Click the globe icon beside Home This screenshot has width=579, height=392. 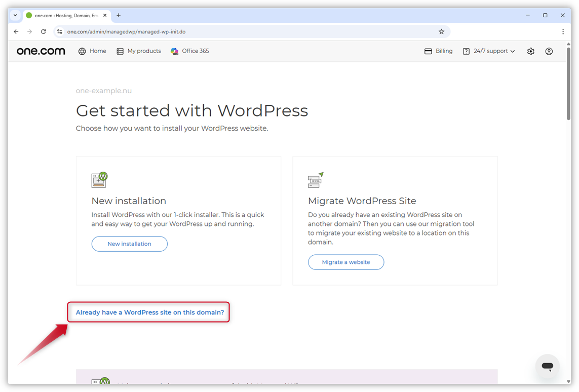click(82, 51)
